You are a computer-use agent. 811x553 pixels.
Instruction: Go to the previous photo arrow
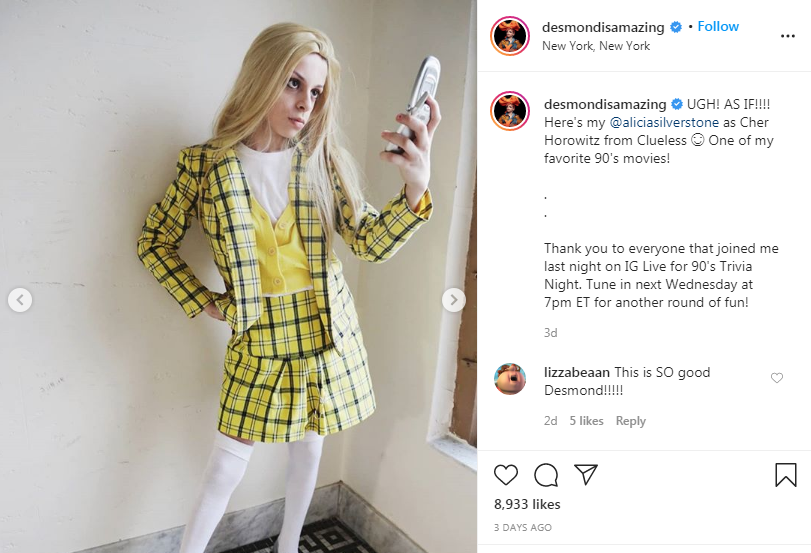(20, 300)
